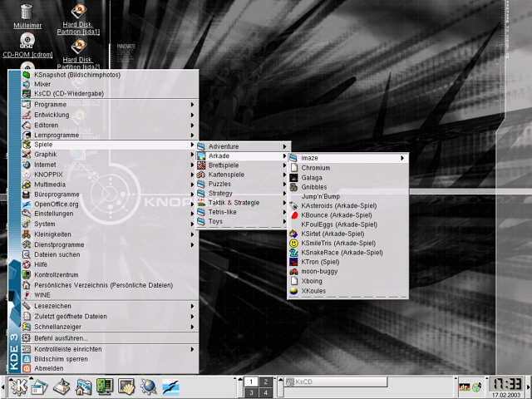
Task: Select Mixer menu entry
Action: (109, 84)
